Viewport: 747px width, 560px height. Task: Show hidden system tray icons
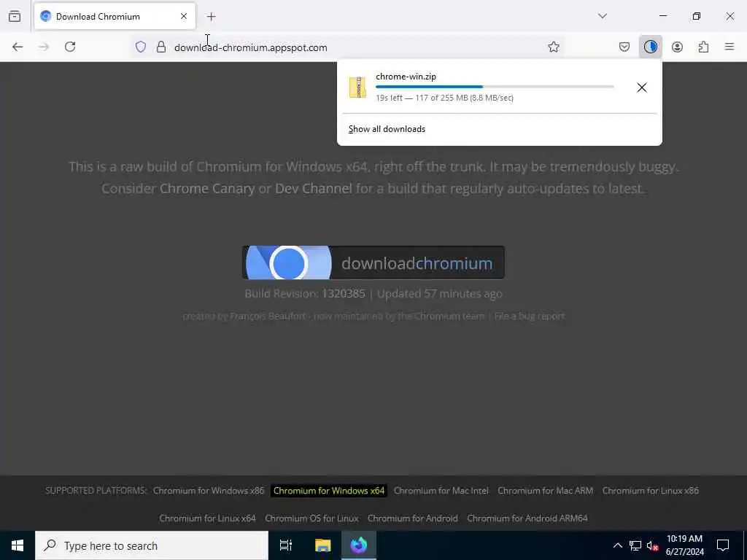tap(617, 545)
